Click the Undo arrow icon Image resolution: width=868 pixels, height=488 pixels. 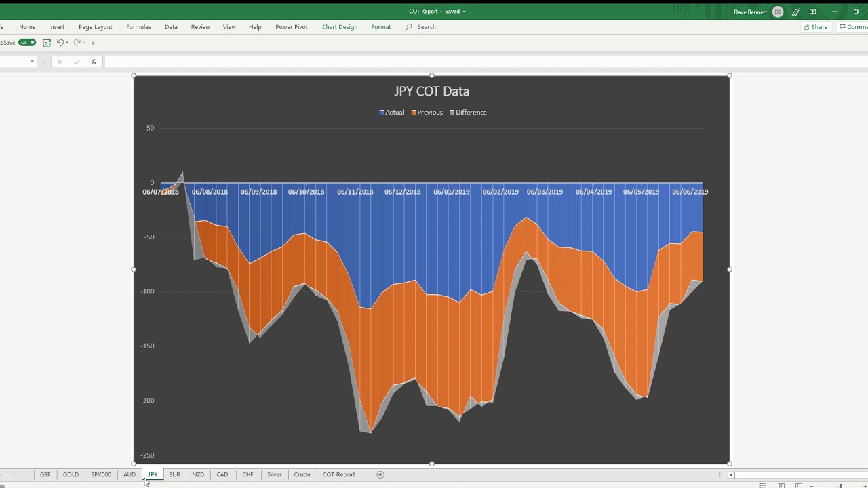pos(60,43)
